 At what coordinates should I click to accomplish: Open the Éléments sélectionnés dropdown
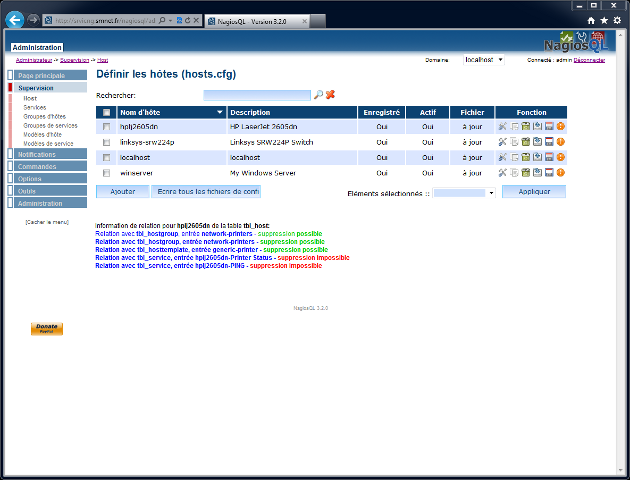click(x=464, y=192)
